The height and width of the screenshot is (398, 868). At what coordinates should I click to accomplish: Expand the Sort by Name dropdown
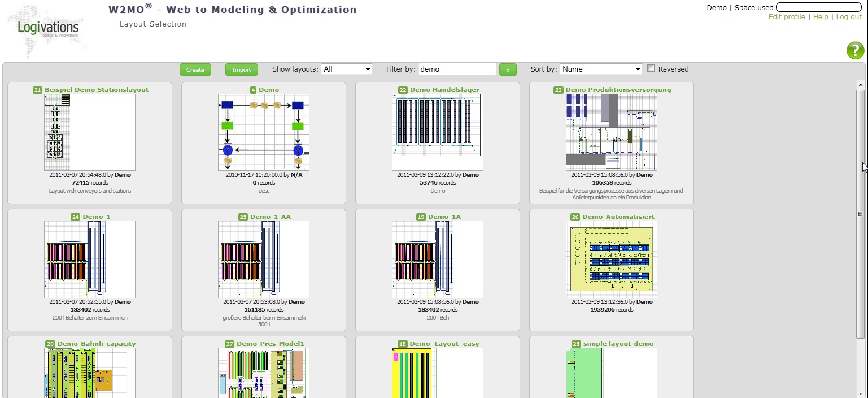[x=601, y=69]
